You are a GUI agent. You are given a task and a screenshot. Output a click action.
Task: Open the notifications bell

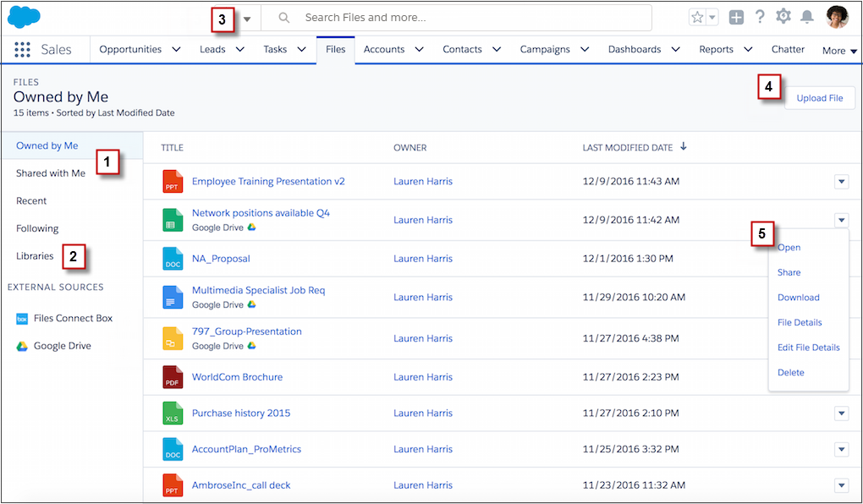(807, 17)
